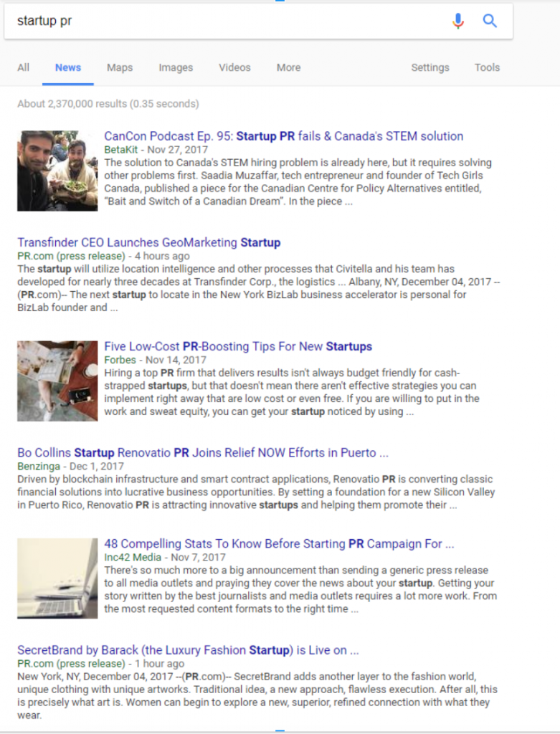560x734 pixels.
Task: Open Bo Collins Startup Renovatio PR headline
Action: tap(203, 453)
